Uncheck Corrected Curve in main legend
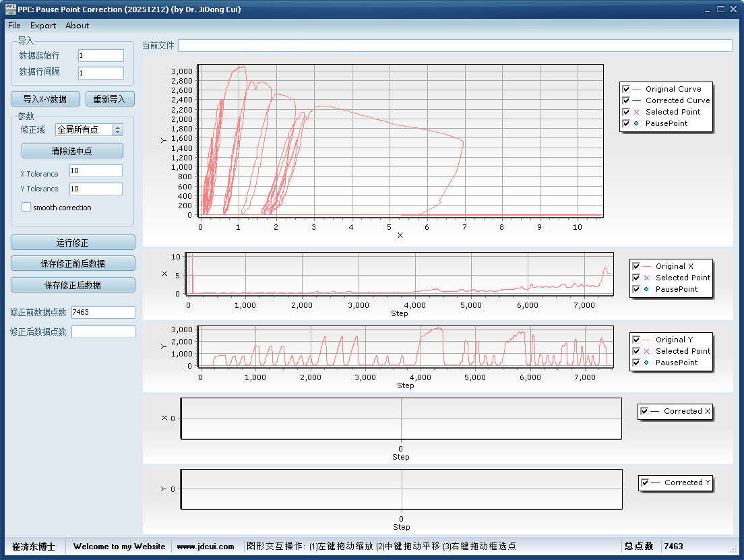The width and height of the screenshot is (744, 560). [x=627, y=100]
